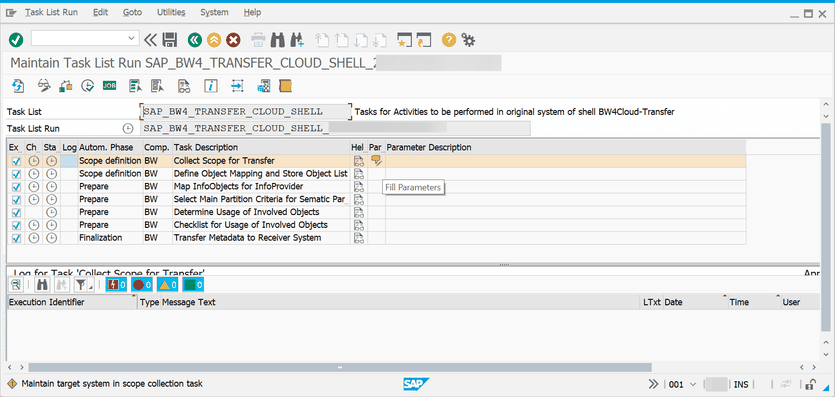Screen dimensions: 835x397
Task: Click the Task Description column header
Action: 261,147
